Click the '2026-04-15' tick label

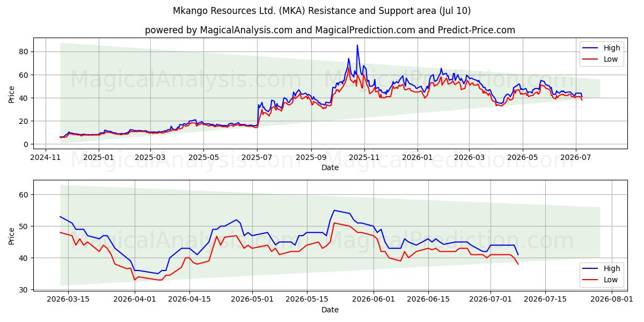point(189,299)
